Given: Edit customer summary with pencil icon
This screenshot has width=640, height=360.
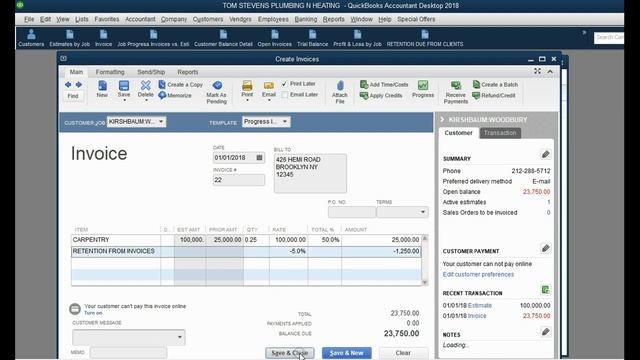Looking at the screenshot, I should (545, 154).
